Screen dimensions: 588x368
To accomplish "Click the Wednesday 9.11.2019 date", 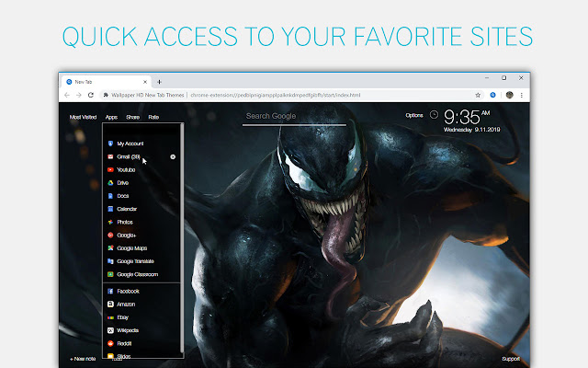I will [471, 130].
